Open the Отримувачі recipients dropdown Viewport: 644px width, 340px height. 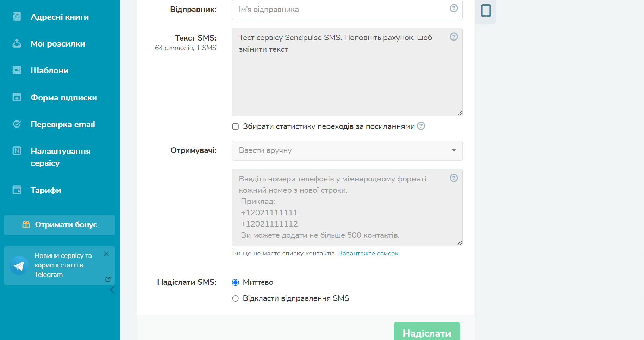(347, 150)
